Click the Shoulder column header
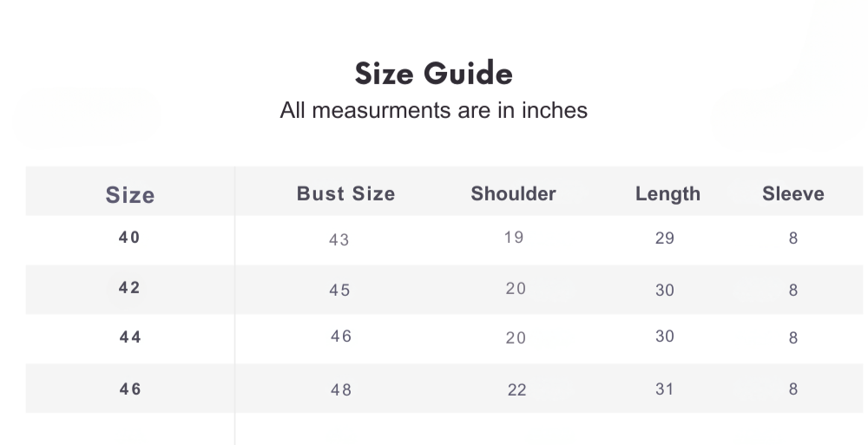The height and width of the screenshot is (445, 868). [513, 194]
